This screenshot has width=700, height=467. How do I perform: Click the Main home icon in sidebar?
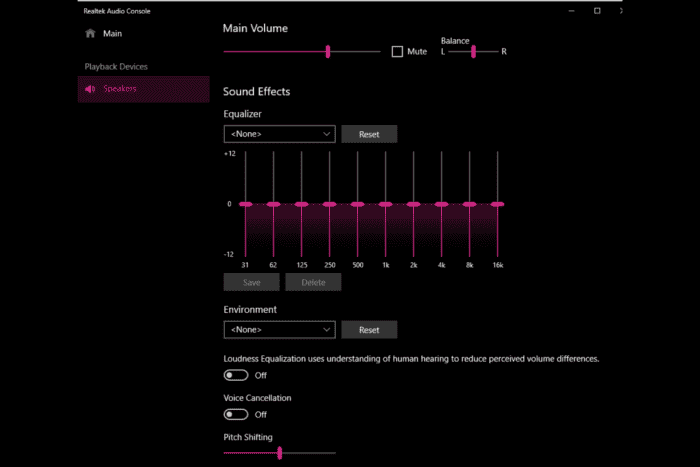click(90, 33)
